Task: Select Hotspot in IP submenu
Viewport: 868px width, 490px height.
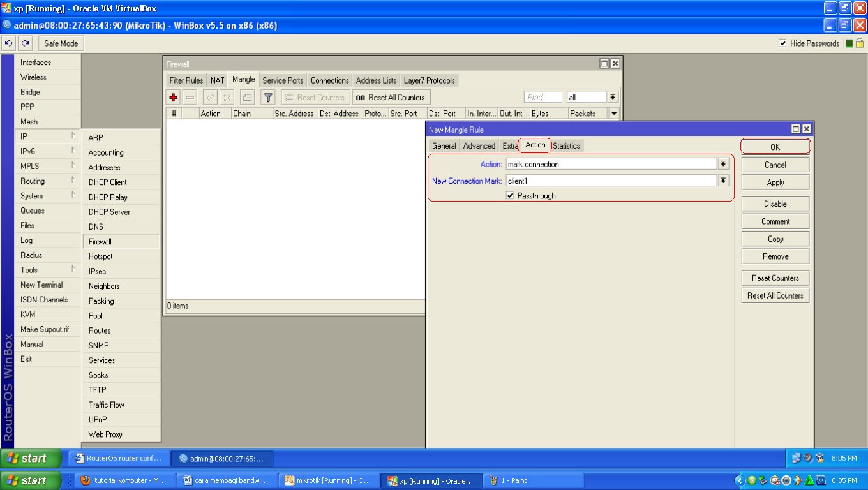Action: 121,256
